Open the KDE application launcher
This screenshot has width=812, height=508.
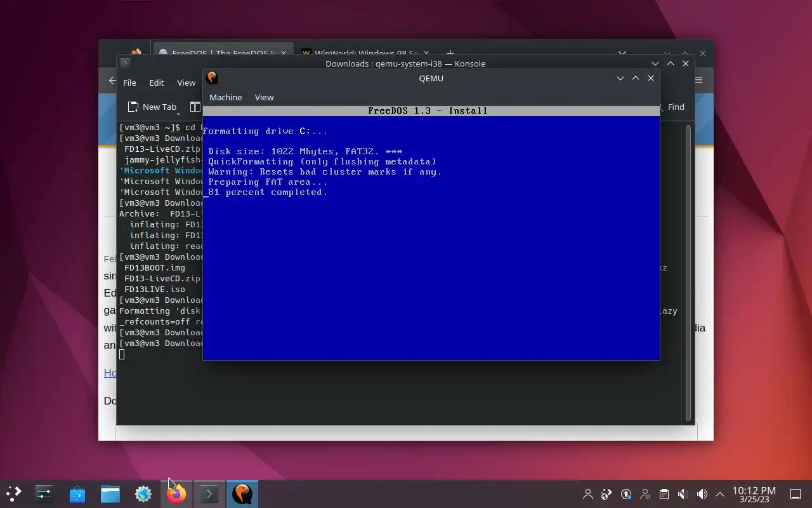click(x=13, y=493)
